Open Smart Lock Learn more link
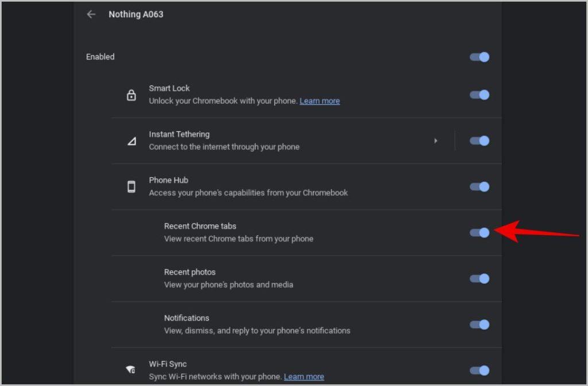 click(x=319, y=101)
